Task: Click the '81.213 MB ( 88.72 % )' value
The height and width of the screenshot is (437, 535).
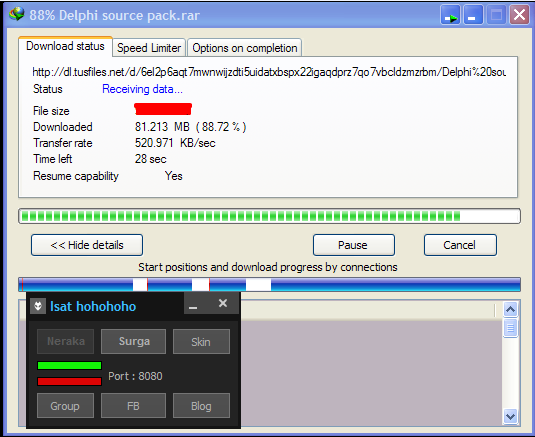Action: [x=190, y=127]
